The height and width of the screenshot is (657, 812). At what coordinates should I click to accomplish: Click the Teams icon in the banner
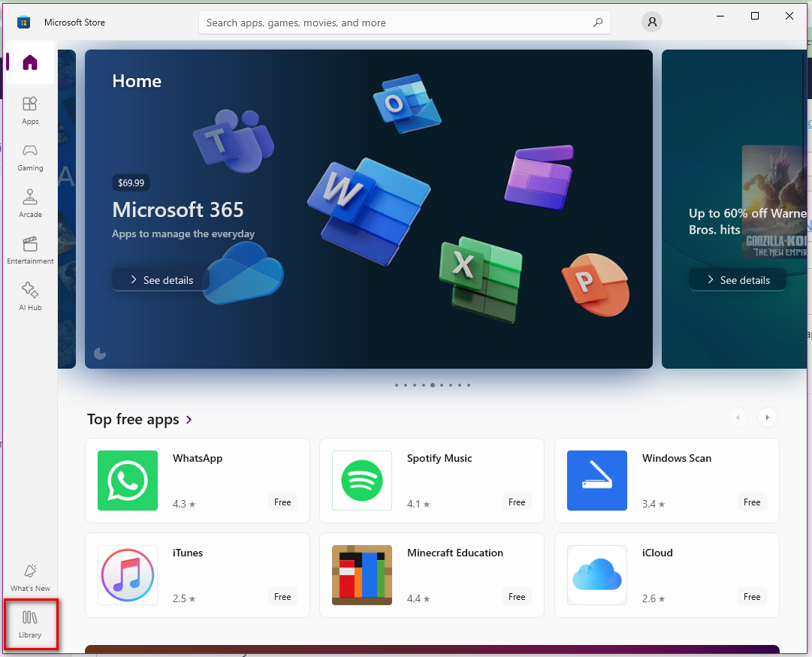point(233,141)
